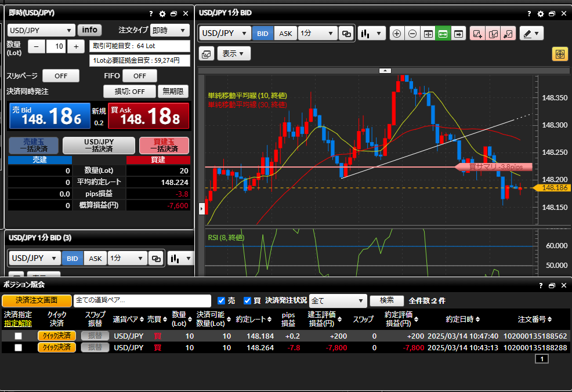572x392 pixels.
Task: Increase lot quantity with the plus button
Action: tap(76, 46)
